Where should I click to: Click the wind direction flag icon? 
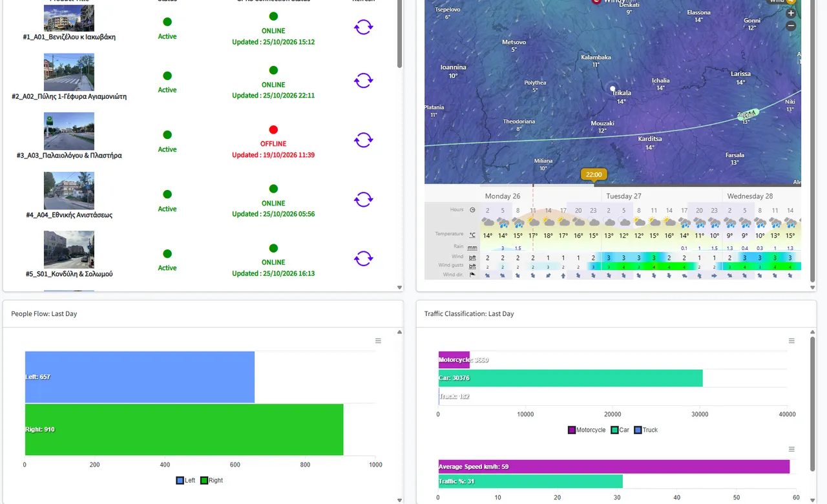[x=472, y=275]
